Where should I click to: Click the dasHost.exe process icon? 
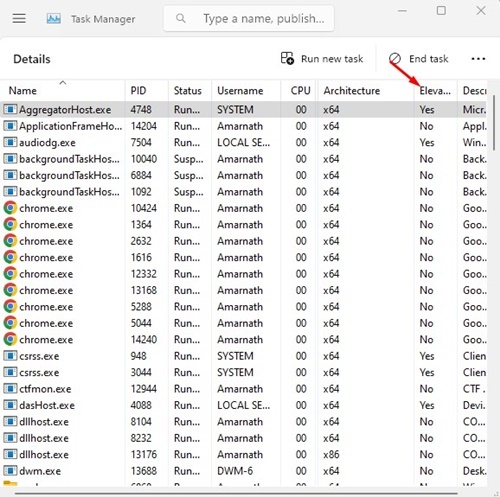tap(10, 405)
